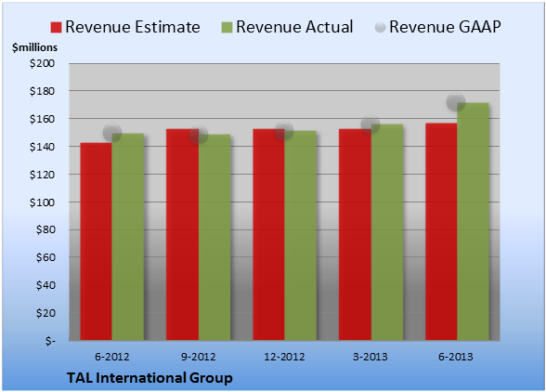Select the green actual bar for 9-2012
This screenshot has width=546, height=392.
(214, 237)
